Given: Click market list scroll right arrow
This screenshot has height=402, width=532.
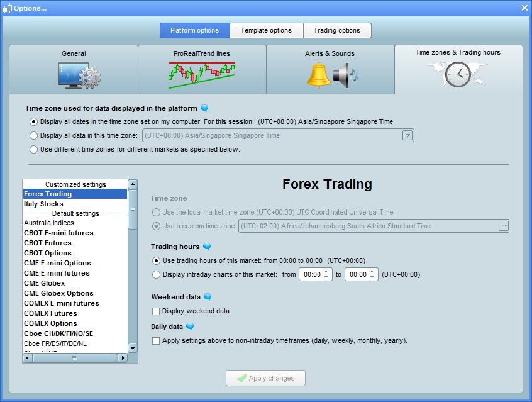Looking at the screenshot, I should (123, 358).
